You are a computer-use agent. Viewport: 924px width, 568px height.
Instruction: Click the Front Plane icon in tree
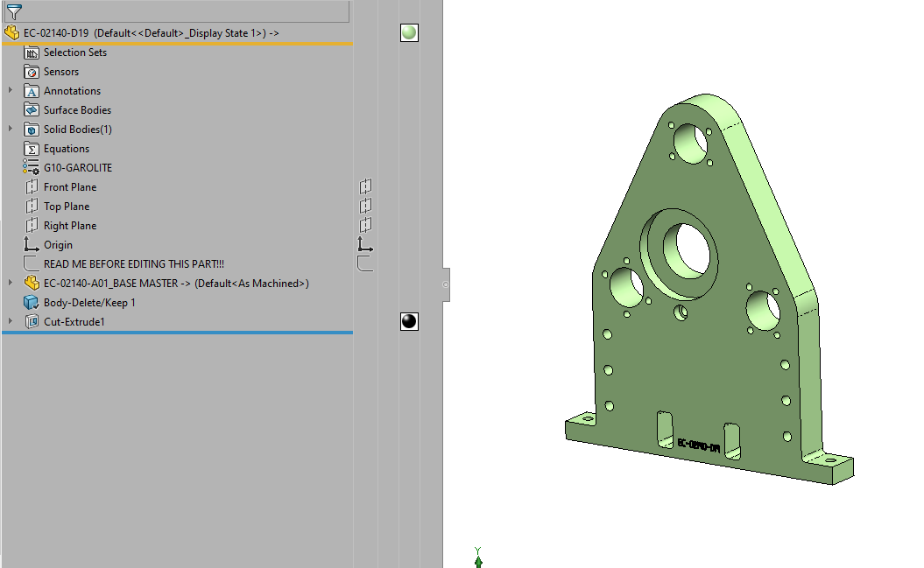pyautogui.click(x=32, y=187)
